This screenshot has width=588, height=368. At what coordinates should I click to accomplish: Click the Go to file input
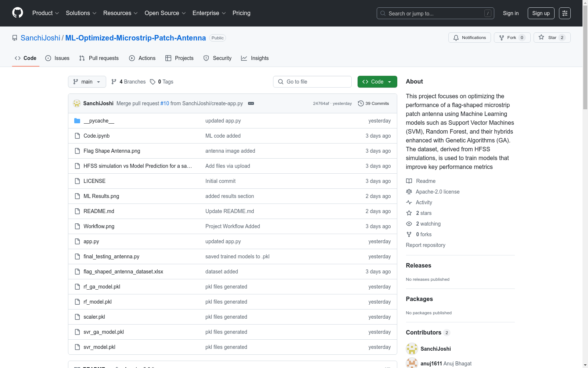pos(312,82)
